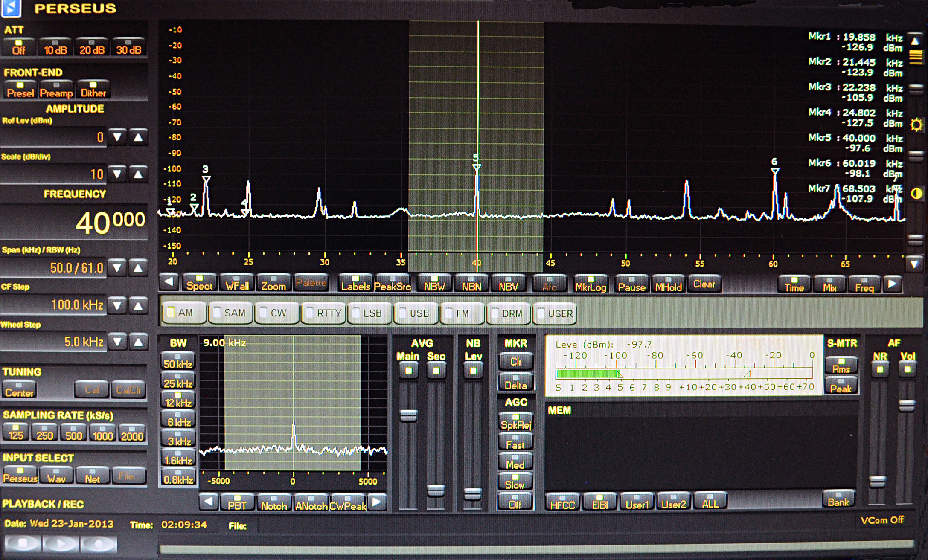Viewport: 928px width, 560px height.
Task: Increase Wheel Step value
Action: pyautogui.click(x=138, y=342)
